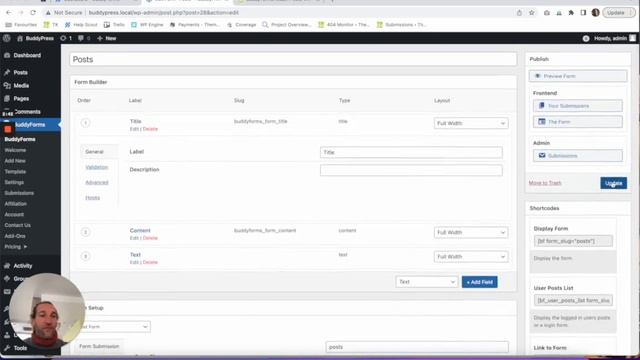
Task: Open BuddyForms Settings submenu item
Action: 14,182
